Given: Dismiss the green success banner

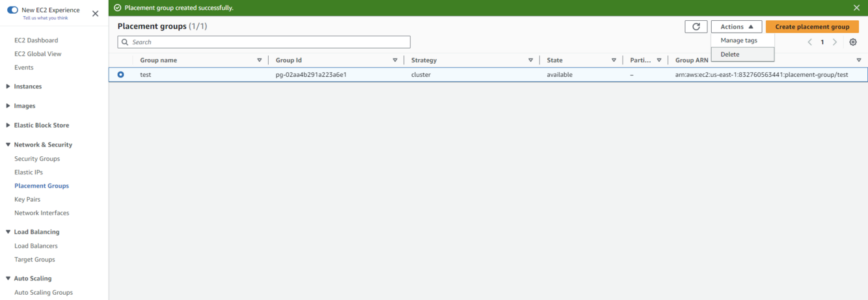Looking at the screenshot, I should tap(856, 8).
